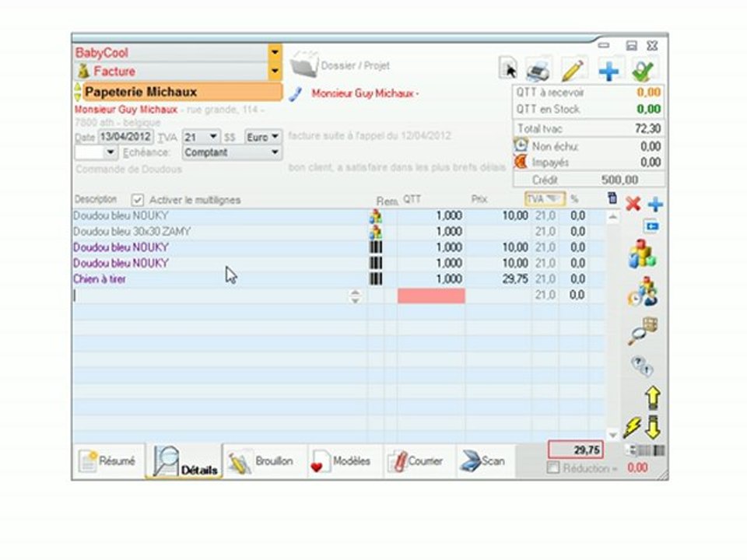The height and width of the screenshot is (560, 747).
Task: Click the blue left-arrow insert icon
Action: coord(651,226)
